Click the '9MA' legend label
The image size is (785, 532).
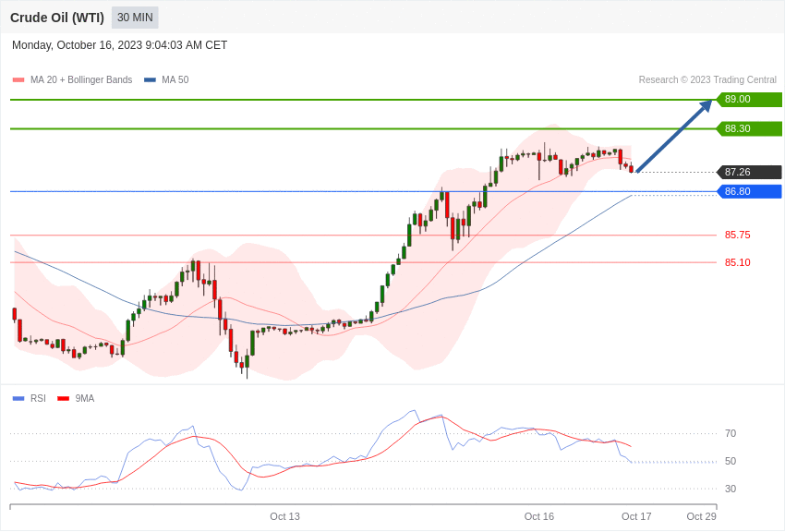point(85,399)
